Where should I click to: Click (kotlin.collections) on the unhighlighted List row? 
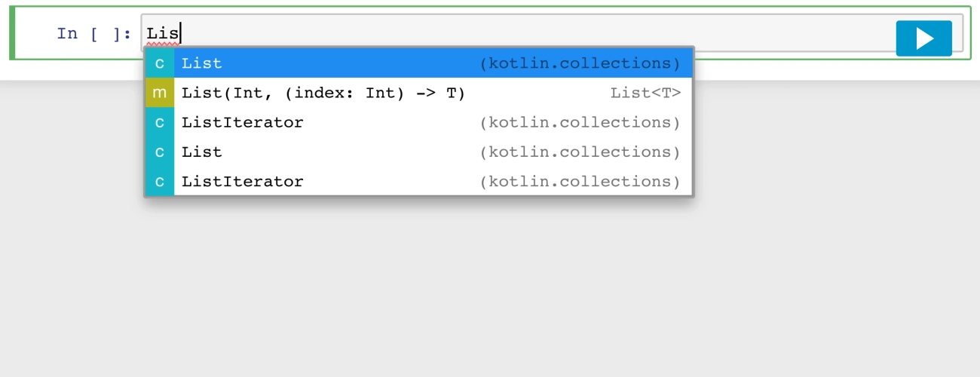[x=580, y=152]
